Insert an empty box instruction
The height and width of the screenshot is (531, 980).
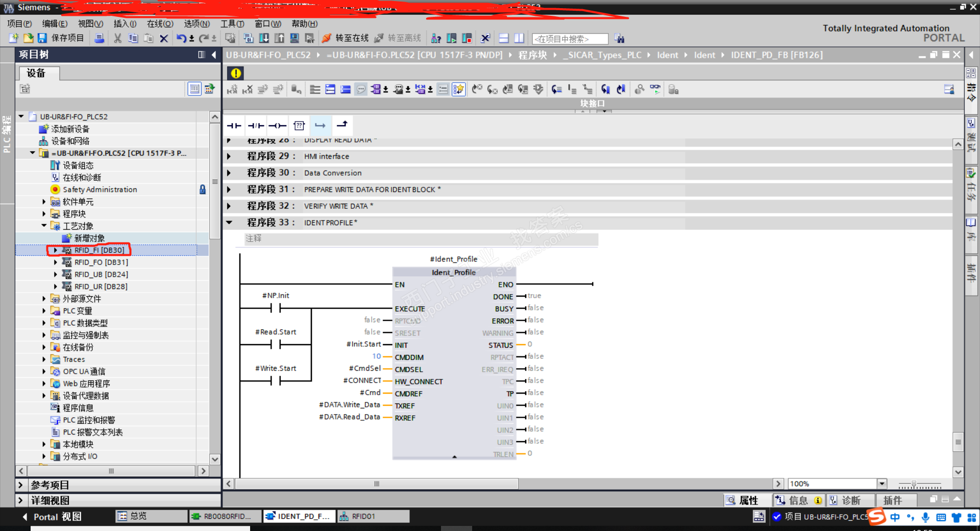tap(299, 126)
